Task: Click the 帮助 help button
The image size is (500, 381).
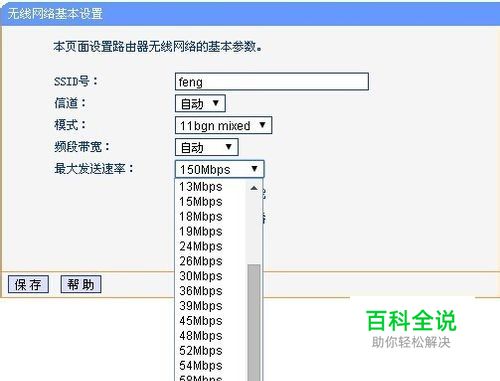Action: coord(81,284)
